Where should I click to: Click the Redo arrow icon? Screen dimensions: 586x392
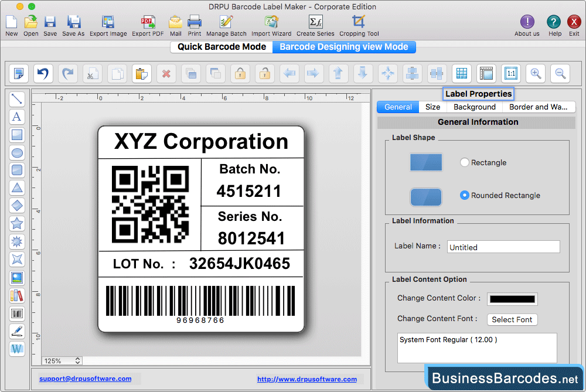click(67, 73)
